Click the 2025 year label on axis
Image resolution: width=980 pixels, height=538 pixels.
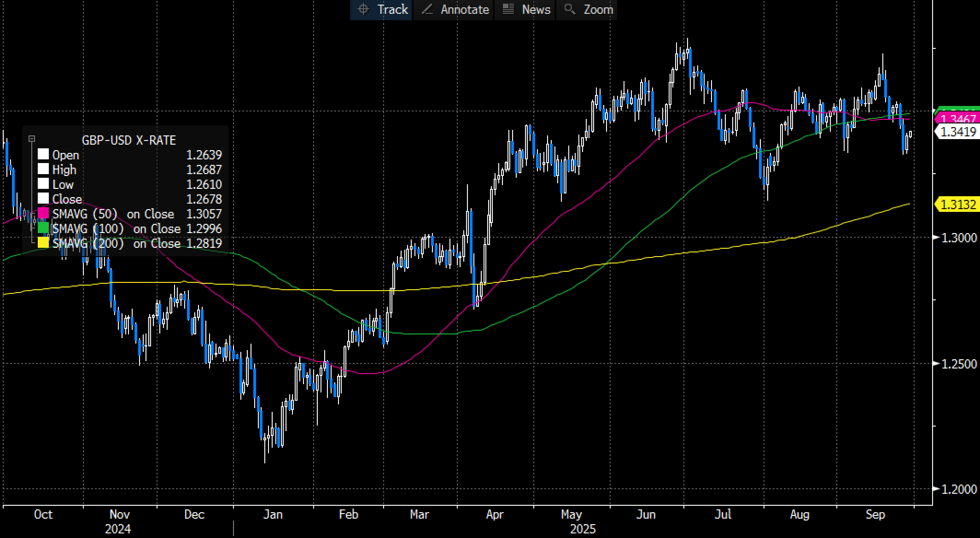[583, 529]
